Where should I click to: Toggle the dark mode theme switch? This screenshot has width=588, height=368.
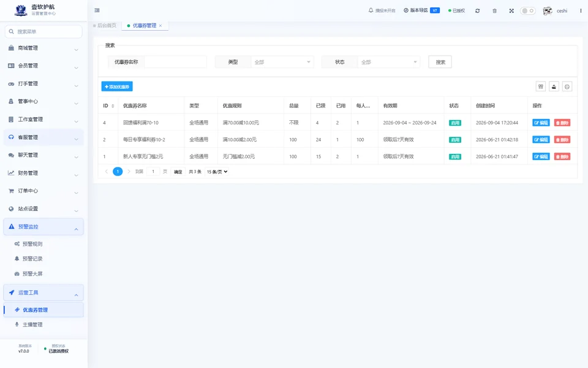[x=527, y=11]
